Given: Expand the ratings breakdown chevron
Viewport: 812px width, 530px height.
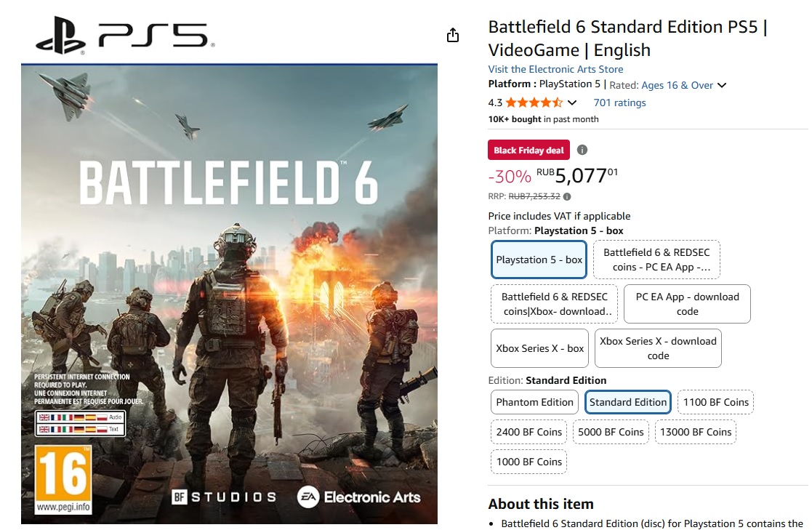Looking at the screenshot, I should (x=572, y=103).
